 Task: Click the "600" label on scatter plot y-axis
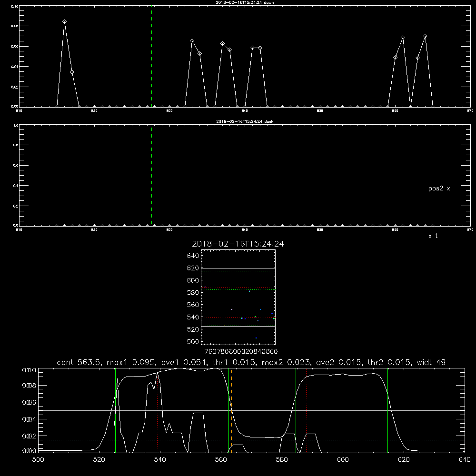tap(193, 280)
